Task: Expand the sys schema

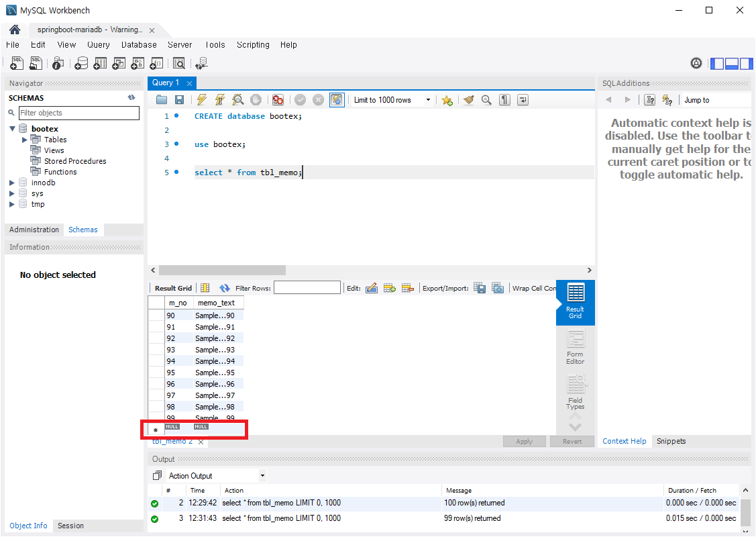Action: 12,193
